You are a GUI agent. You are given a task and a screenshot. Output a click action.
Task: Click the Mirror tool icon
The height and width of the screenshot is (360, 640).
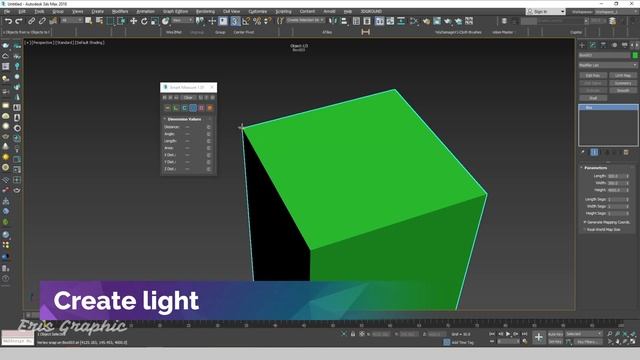pos(333,21)
